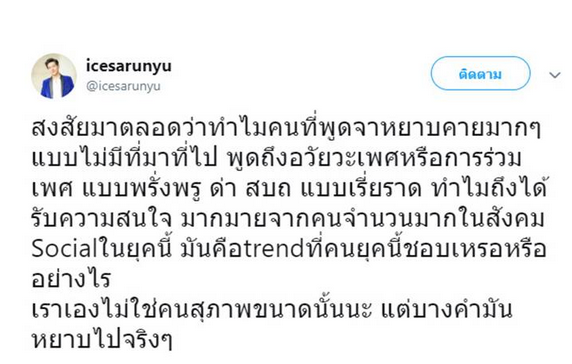
Task: Click the phrase แบบเรี่ยราด in tweet
Action: [361, 189]
